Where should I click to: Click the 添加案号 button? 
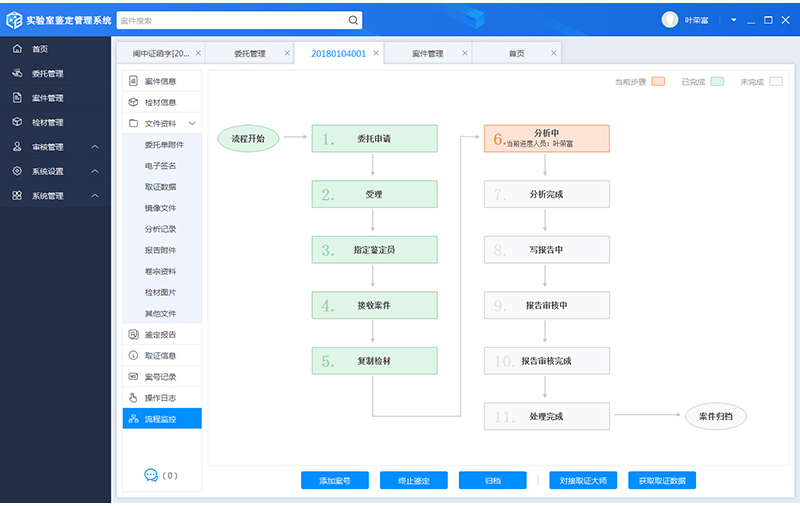[x=334, y=481]
